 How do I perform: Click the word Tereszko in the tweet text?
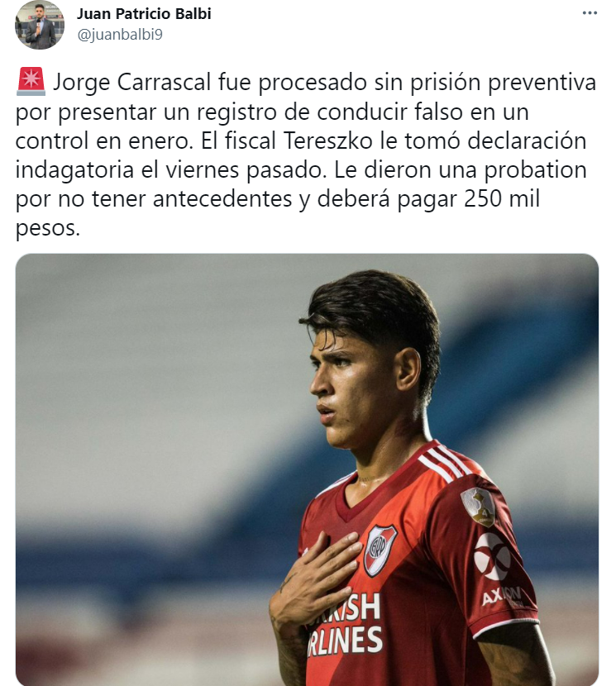pyautogui.click(x=328, y=141)
